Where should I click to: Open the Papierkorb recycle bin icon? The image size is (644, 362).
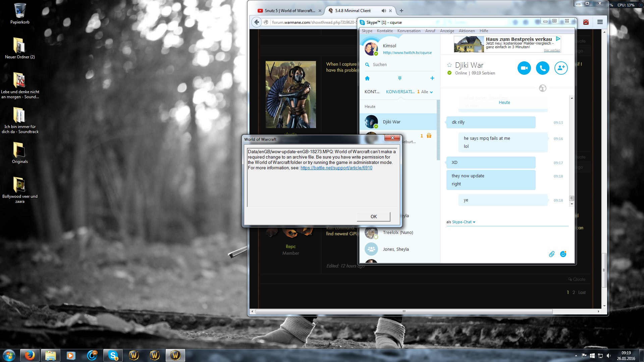click(20, 14)
